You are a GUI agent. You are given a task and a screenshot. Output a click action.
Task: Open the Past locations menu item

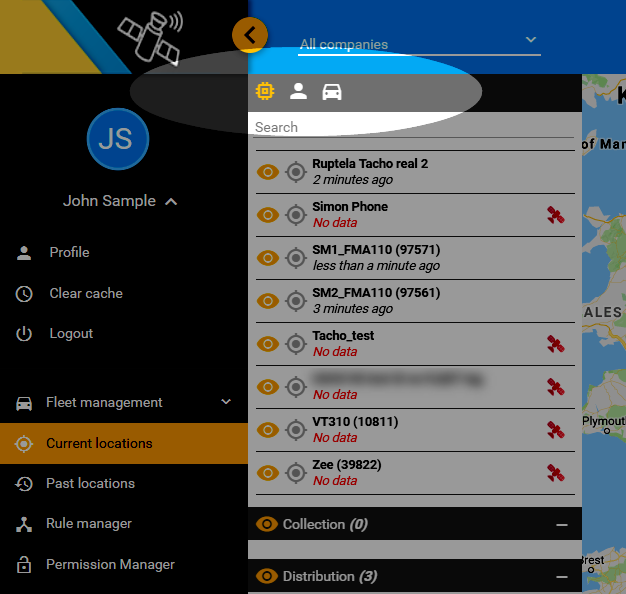click(90, 483)
